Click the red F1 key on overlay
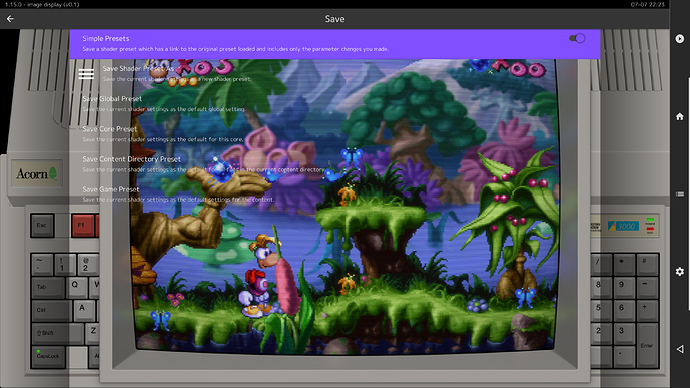Screen dimensions: 690x388 pos(83,225)
